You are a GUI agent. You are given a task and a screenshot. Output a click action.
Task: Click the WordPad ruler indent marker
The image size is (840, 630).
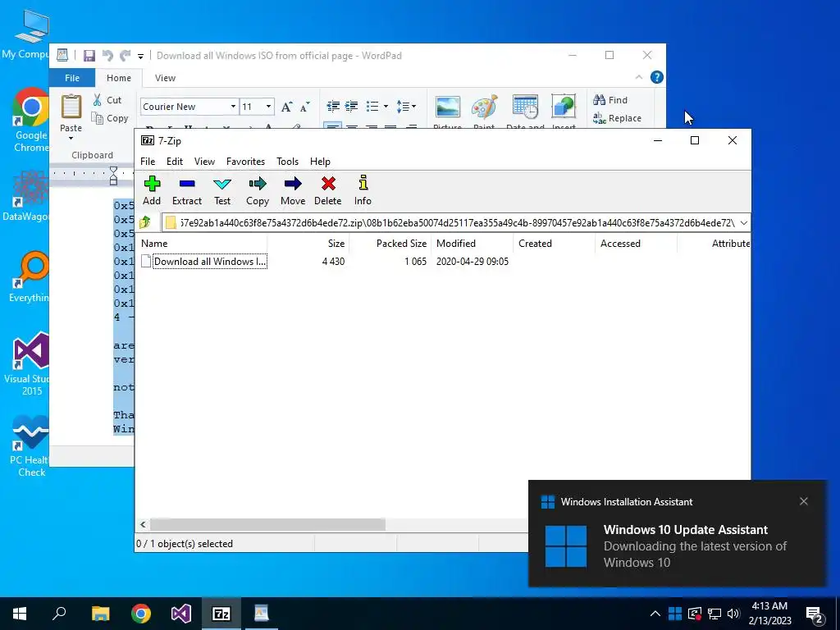point(113,176)
